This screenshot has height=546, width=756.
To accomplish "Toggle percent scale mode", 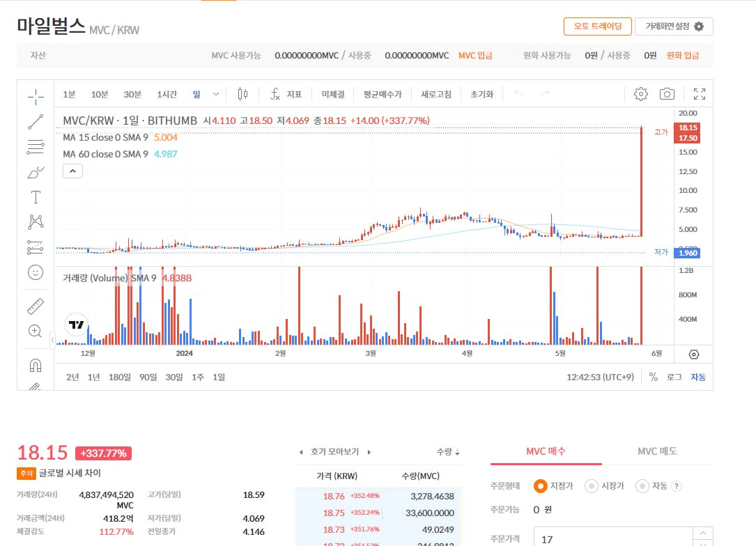I will [654, 377].
